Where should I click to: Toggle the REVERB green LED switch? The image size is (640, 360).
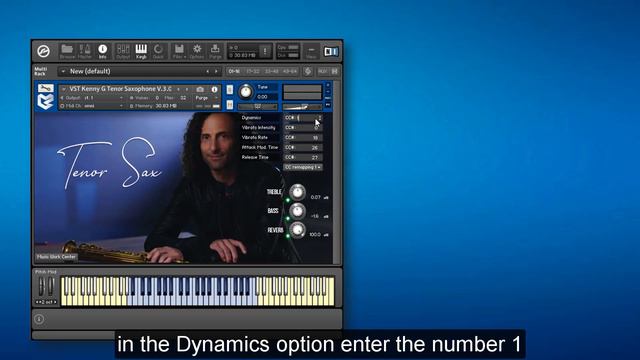pos(288,236)
